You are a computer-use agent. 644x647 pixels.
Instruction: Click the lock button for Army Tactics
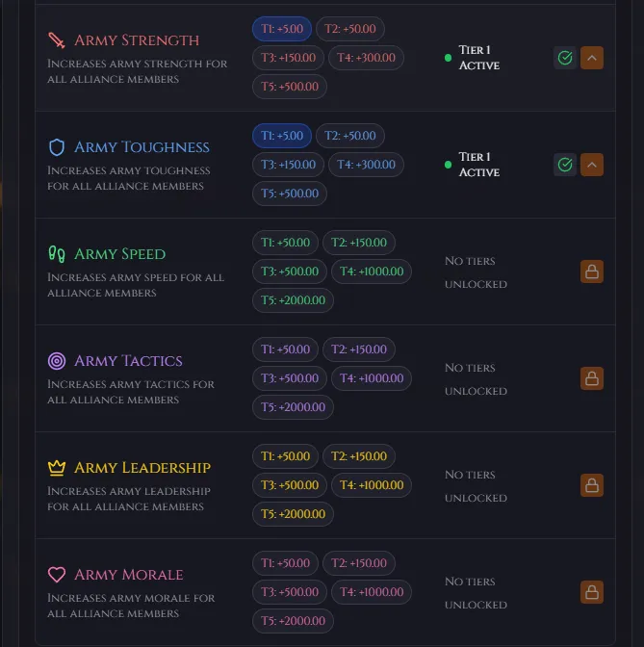pos(592,378)
